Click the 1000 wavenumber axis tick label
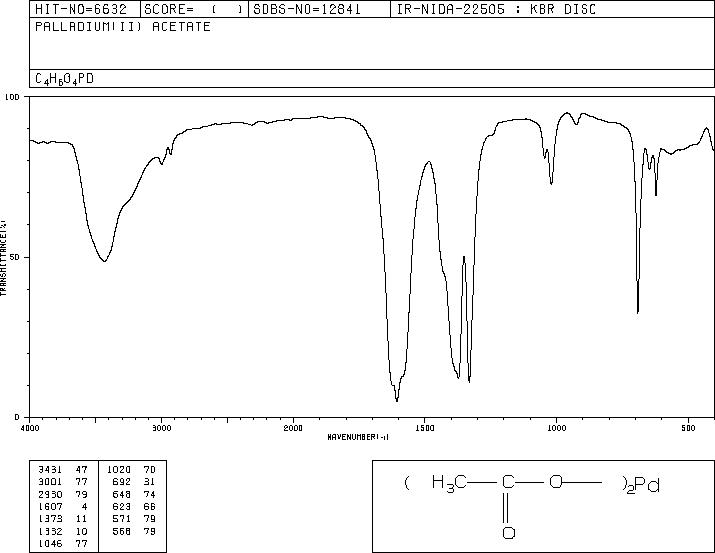This screenshot has height=553, width=715. click(x=556, y=428)
